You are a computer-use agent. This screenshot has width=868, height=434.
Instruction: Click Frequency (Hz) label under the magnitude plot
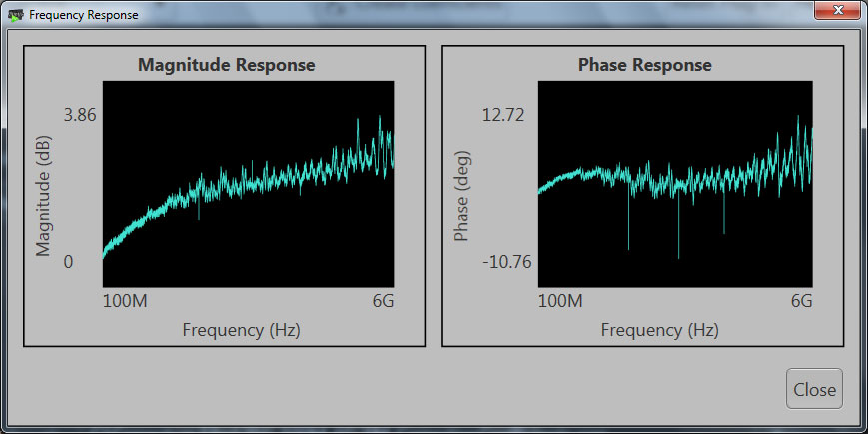[241, 330]
